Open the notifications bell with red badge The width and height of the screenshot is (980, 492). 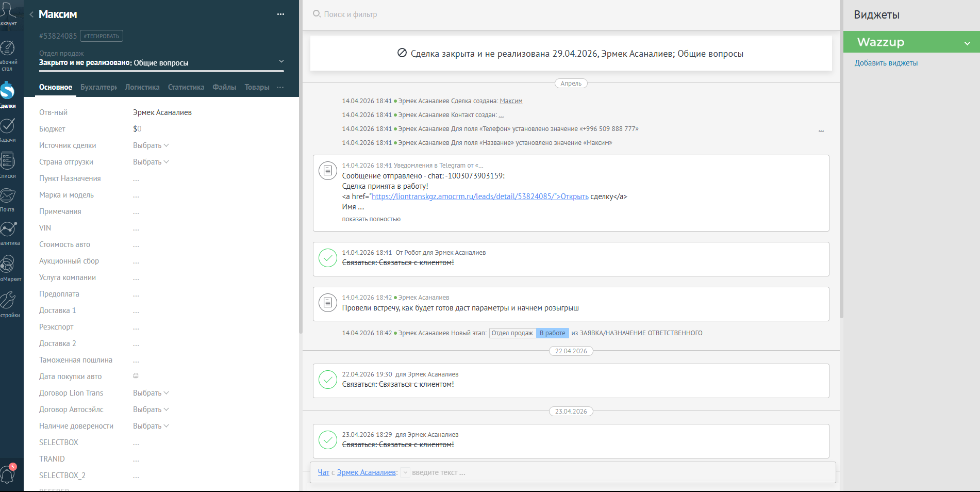coord(8,473)
